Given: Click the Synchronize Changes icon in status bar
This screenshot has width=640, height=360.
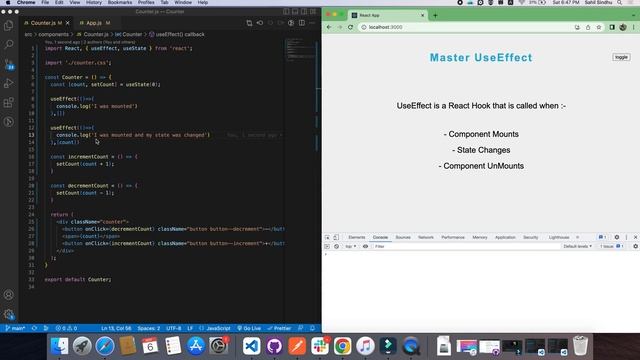Looking at the screenshot, I should (x=34, y=328).
